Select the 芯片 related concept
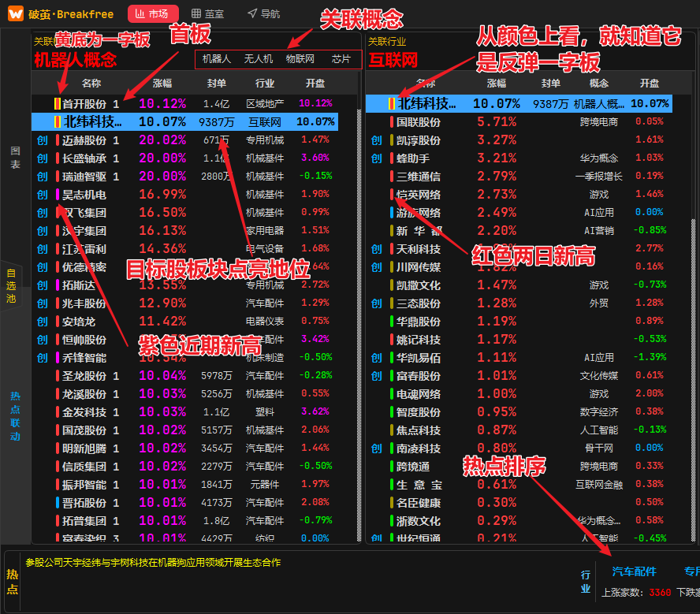This screenshot has height=614, width=700. click(341, 59)
